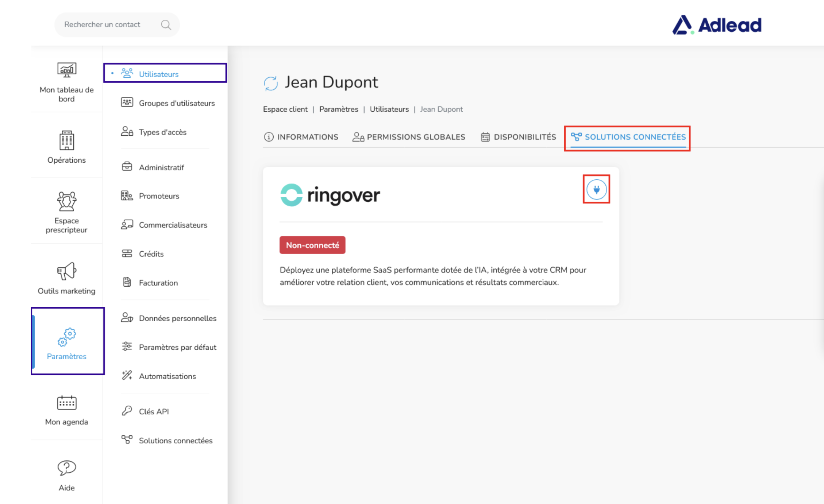Switch to the DISPONIBILITÉS tab
The width and height of the screenshot is (824, 504).
tap(518, 137)
